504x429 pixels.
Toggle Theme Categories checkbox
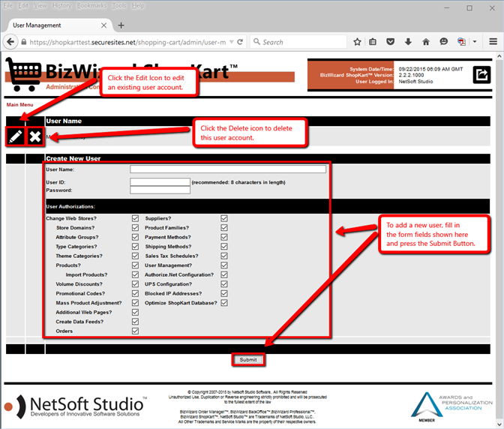pyautogui.click(x=135, y=256)
